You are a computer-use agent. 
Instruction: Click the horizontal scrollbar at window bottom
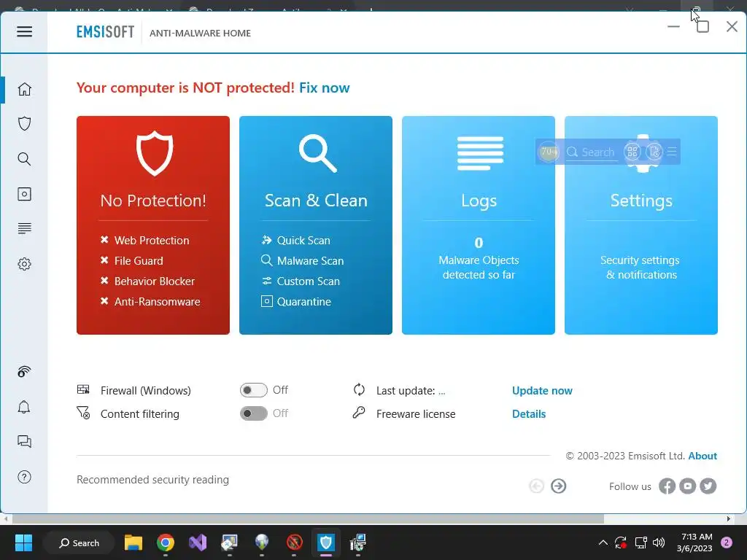[308, 519]
